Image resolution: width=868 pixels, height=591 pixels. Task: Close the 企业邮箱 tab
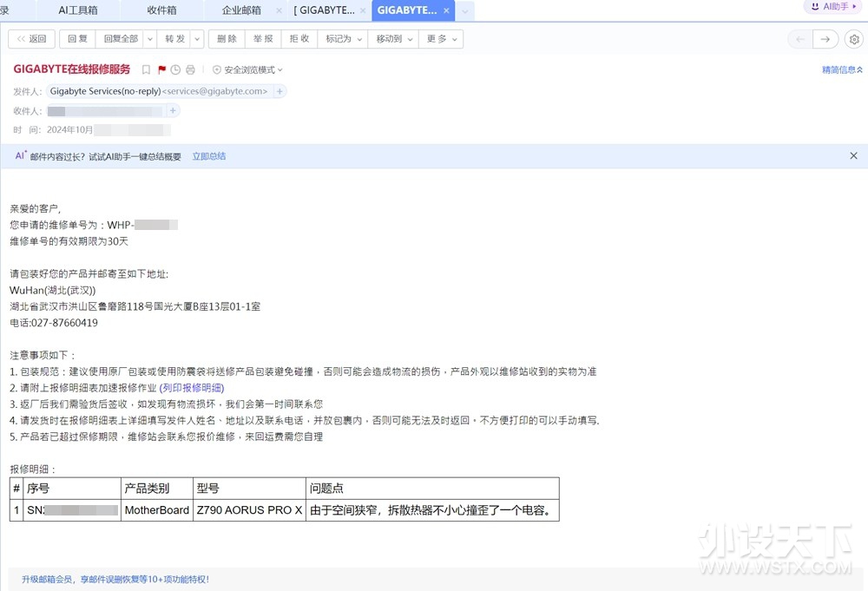click(x=279, y=10)
